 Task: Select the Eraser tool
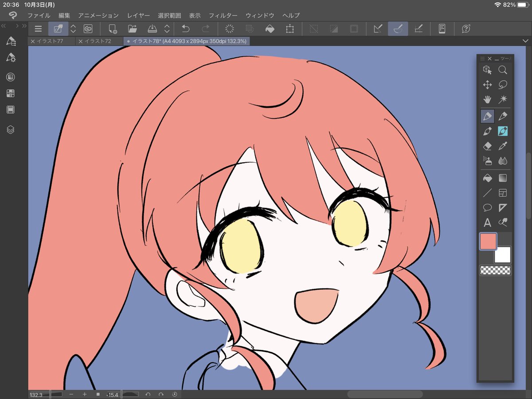pos(487,146)
